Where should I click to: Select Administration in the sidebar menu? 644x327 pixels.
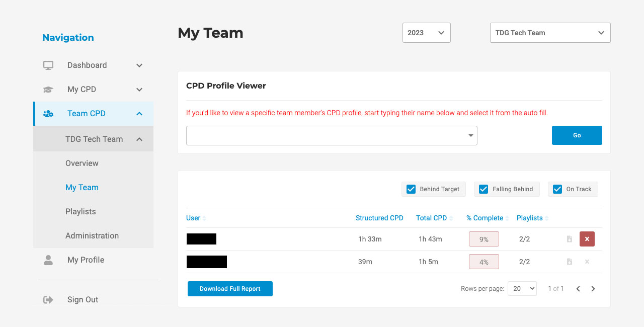tap(92, 235)
